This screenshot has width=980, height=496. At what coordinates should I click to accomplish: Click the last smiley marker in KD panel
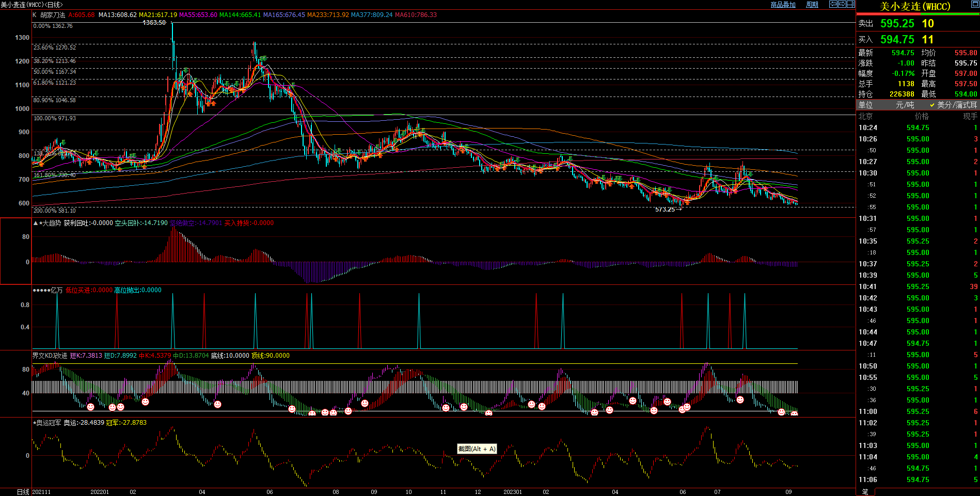click(794, 413)
